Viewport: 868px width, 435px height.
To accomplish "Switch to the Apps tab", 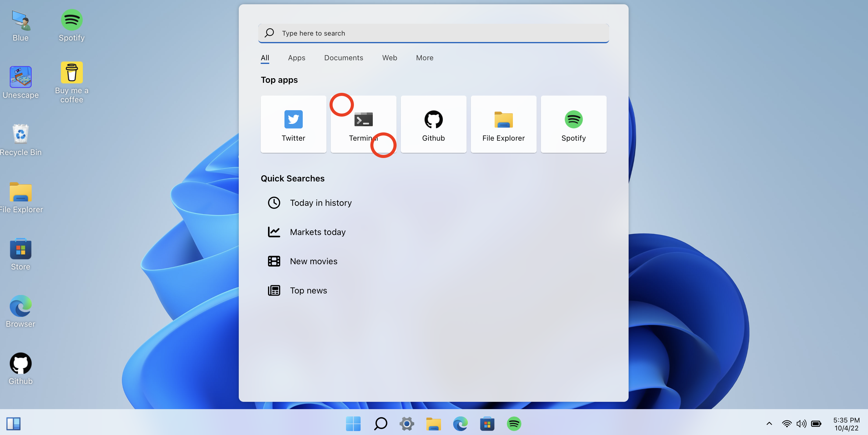I will coord(297,58).
